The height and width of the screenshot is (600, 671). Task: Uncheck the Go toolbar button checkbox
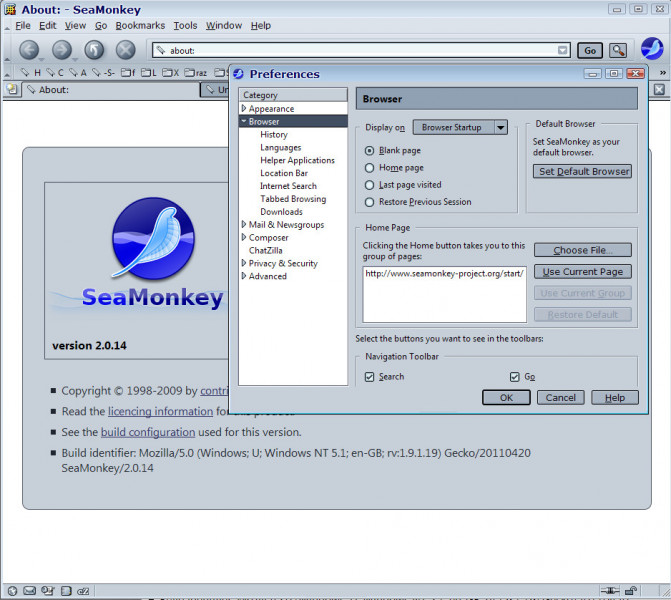pos(514,377)
